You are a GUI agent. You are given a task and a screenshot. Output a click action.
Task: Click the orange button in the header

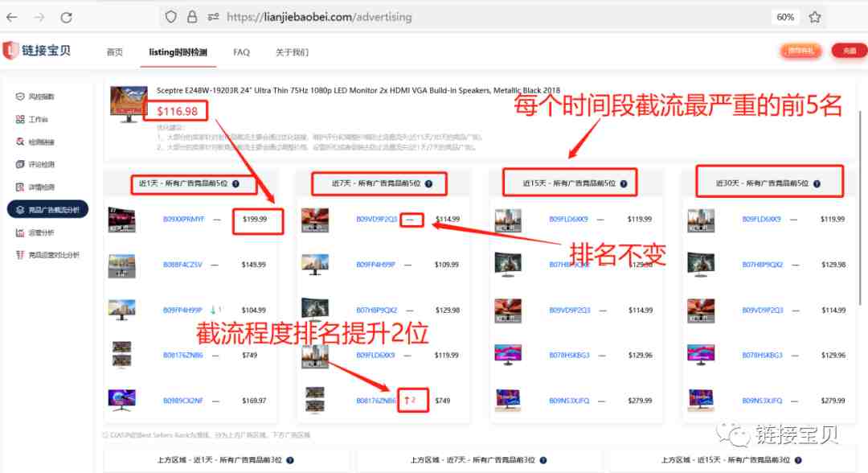point(800,51)
